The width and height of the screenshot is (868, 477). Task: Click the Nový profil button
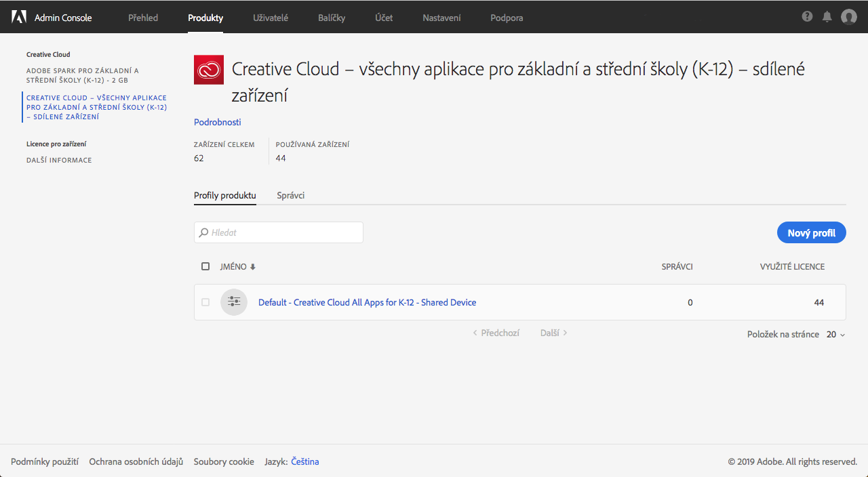coord(812,232)
